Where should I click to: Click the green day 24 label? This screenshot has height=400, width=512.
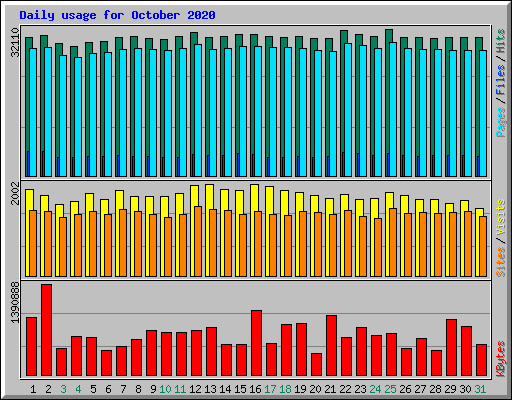375,389
